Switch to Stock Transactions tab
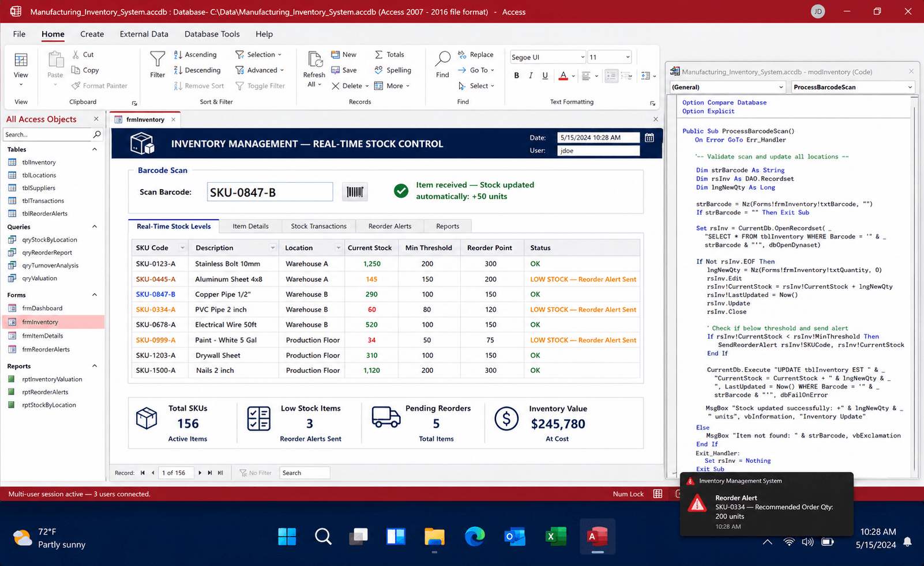The width and height of the screenshot is (924, 566). tap(318, 226)
